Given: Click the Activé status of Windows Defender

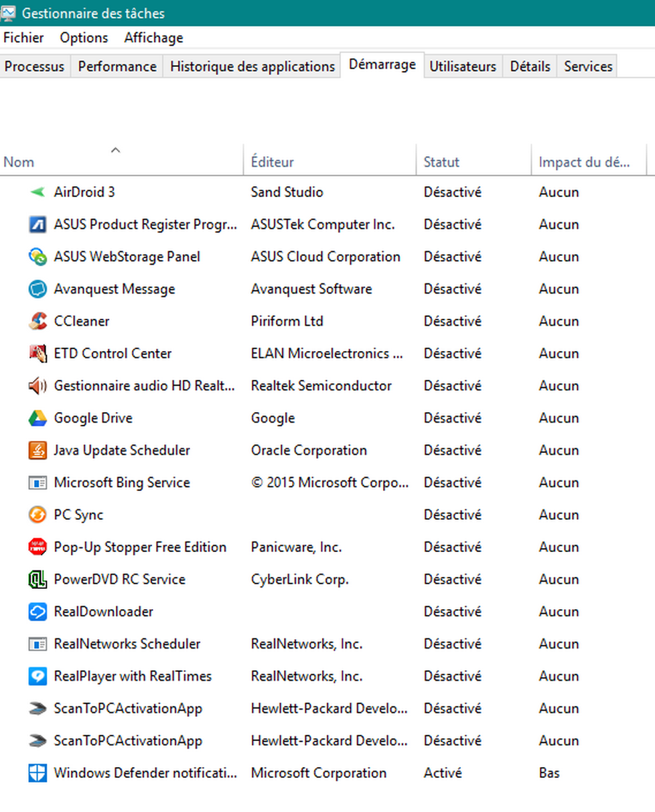Looking at the screenshot, I should pyautogui.click(x=443, y=773).
